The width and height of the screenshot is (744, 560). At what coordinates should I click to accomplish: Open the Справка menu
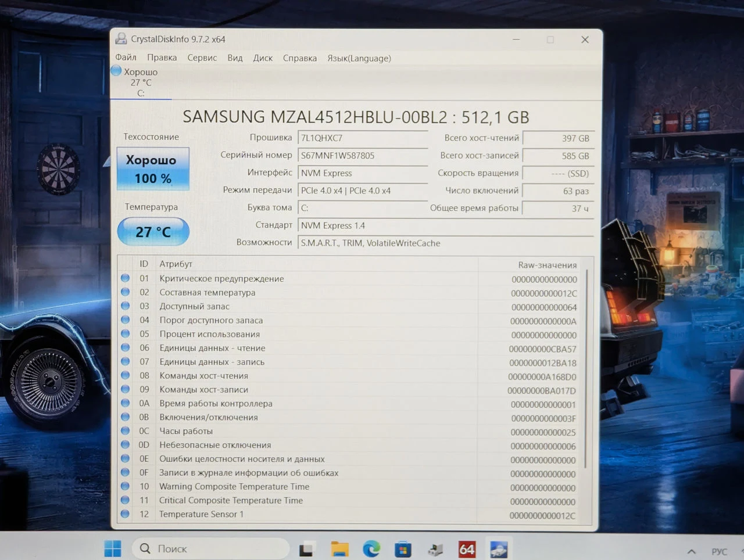[300, 58]
